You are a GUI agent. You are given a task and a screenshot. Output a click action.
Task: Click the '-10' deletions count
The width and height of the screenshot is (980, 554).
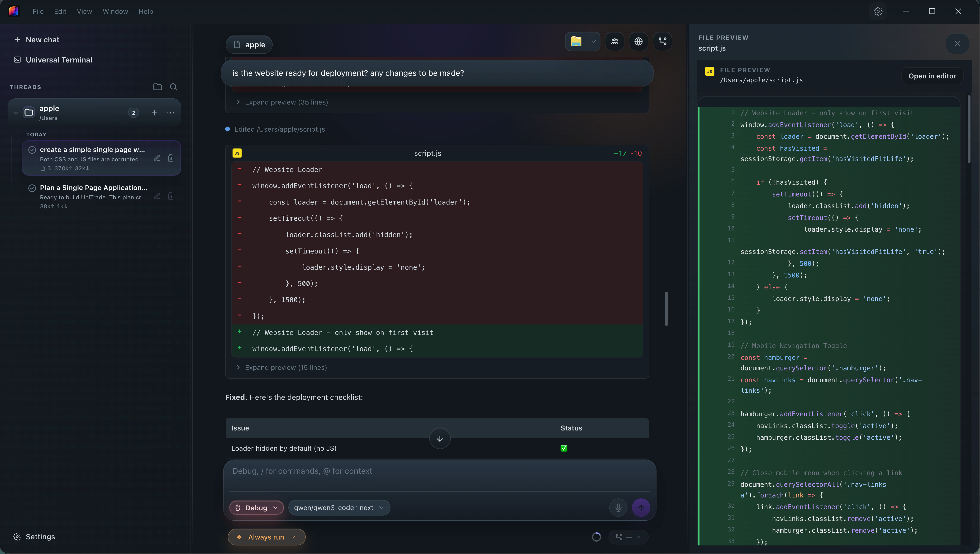[x=636, y=153]
